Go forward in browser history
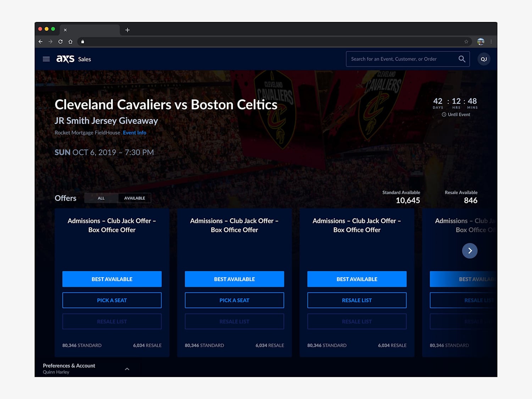The image size is (532, 399). coord(50,41)
